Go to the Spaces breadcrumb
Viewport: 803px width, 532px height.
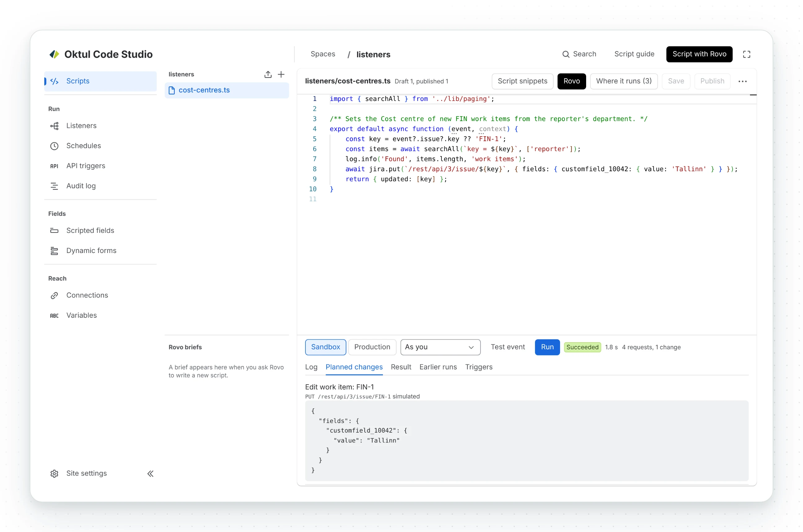point(323,54)
